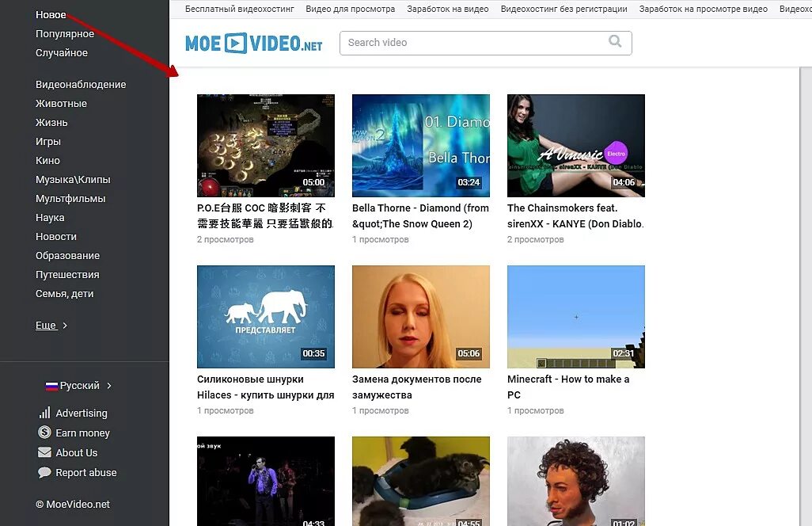Image resolution: width=812 pixels, height=526 pixels.
Task: Select the Жизнь category
Action: 51,123
